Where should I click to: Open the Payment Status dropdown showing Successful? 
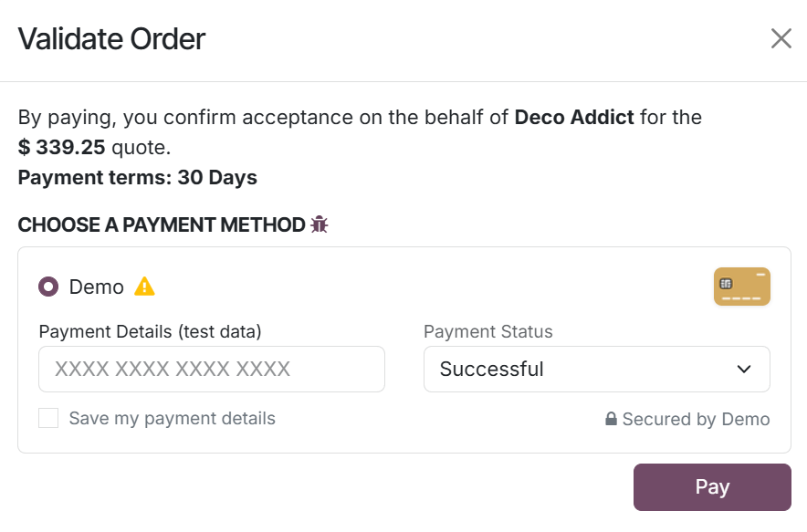(596, 370)
